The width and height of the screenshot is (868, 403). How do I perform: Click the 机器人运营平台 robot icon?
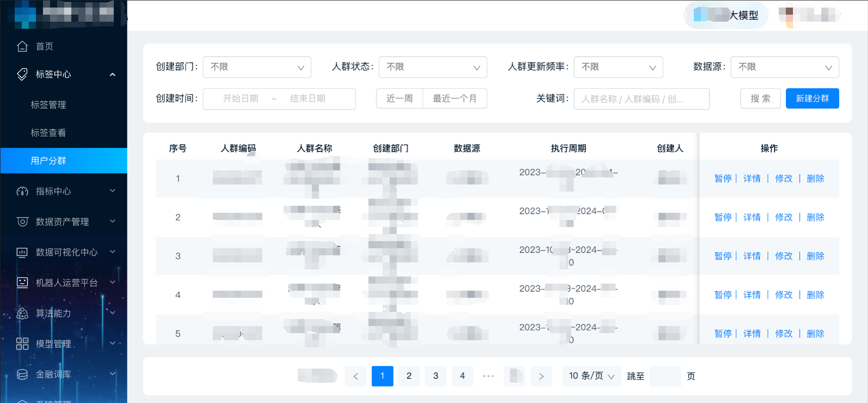(22, 282)
